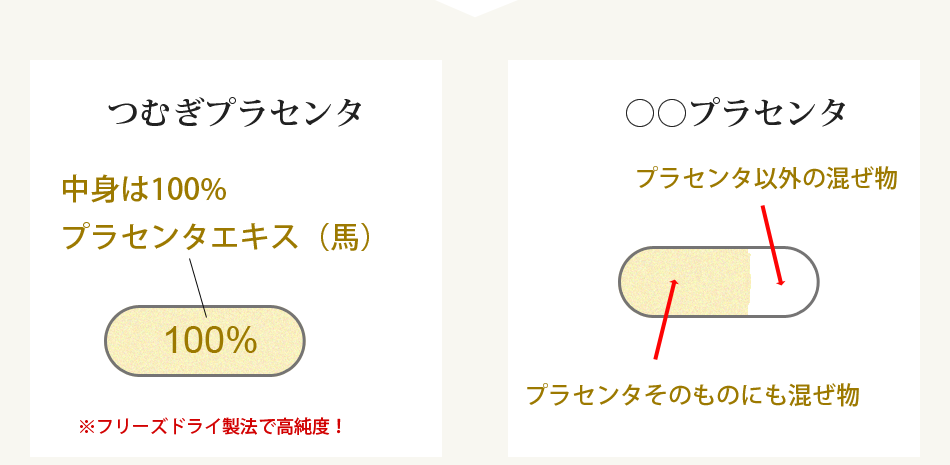Click the プラセンタエキス（馬） text

tap(216, 238)
